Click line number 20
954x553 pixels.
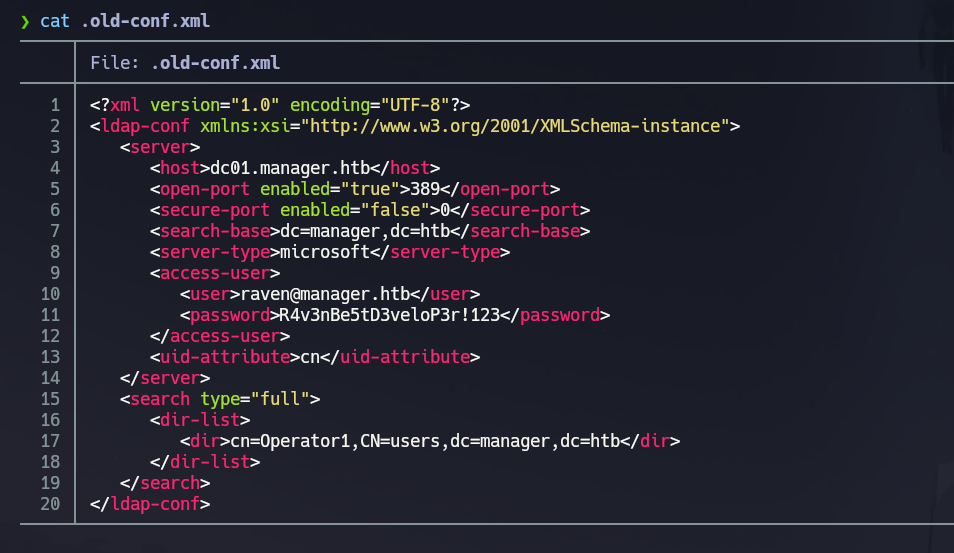pos(50,504)
